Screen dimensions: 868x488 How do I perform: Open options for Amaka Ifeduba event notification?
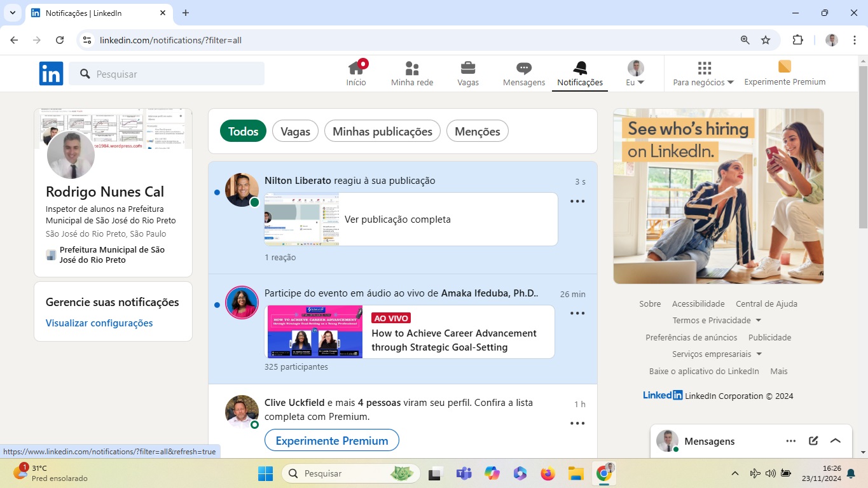(577, 313)
